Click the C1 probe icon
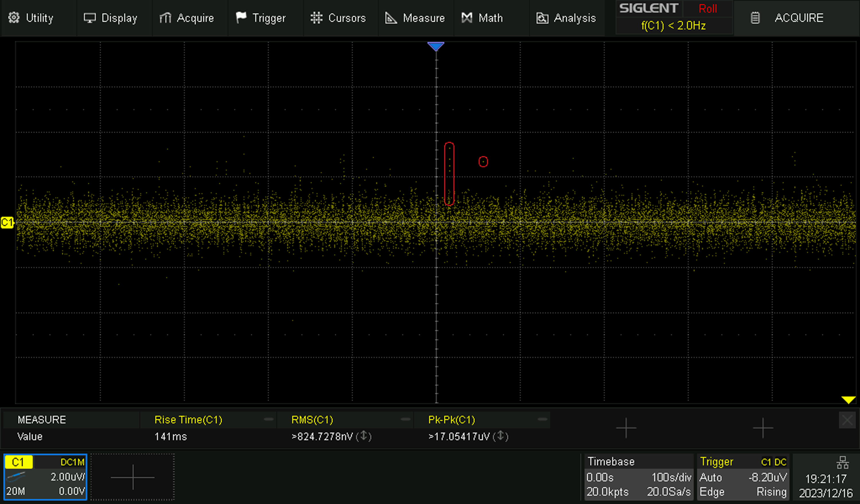This screenshot has width=860, height=504. [x=16, y=476]
